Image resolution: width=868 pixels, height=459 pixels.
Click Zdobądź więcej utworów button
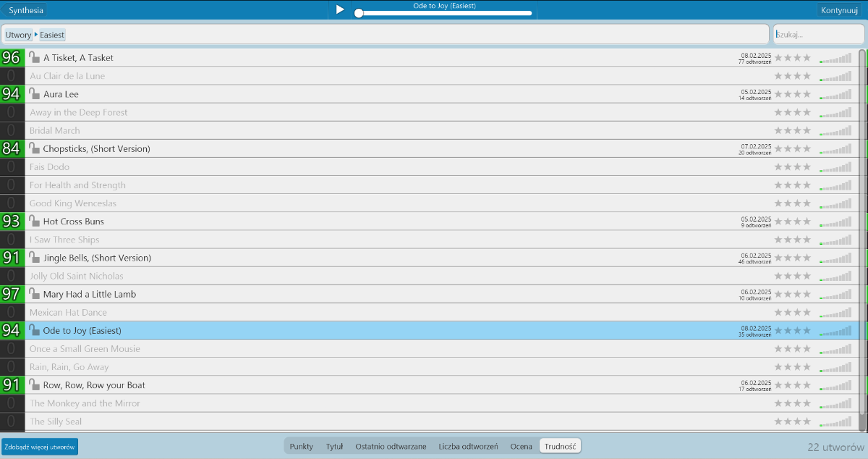point(40,447)
